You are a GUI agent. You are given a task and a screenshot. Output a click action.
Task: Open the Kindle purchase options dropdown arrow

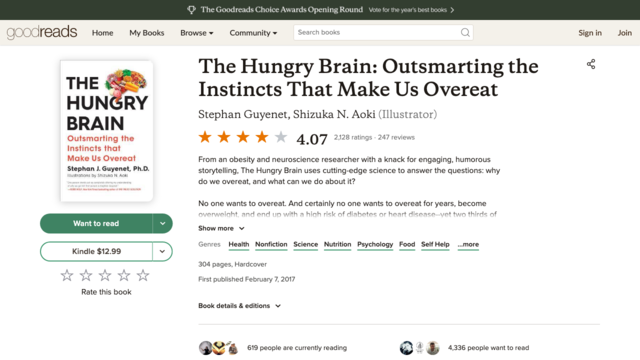pos(162,251)
